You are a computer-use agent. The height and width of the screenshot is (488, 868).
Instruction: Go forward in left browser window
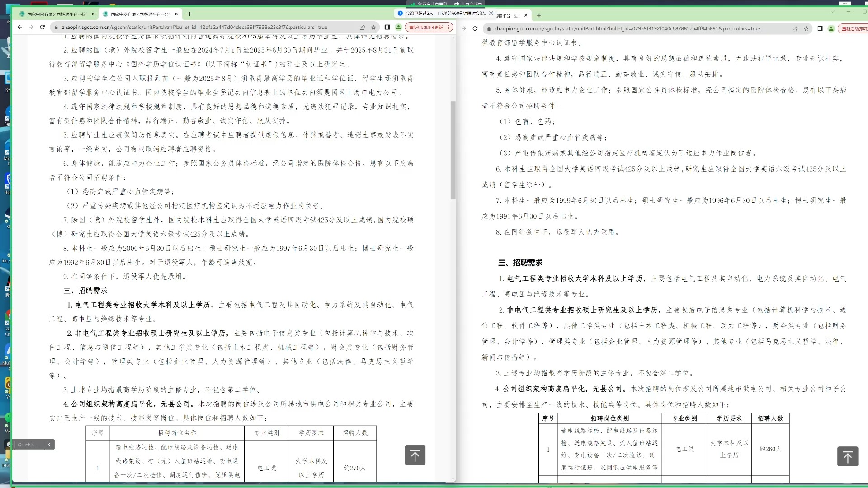tap(31, 27)
